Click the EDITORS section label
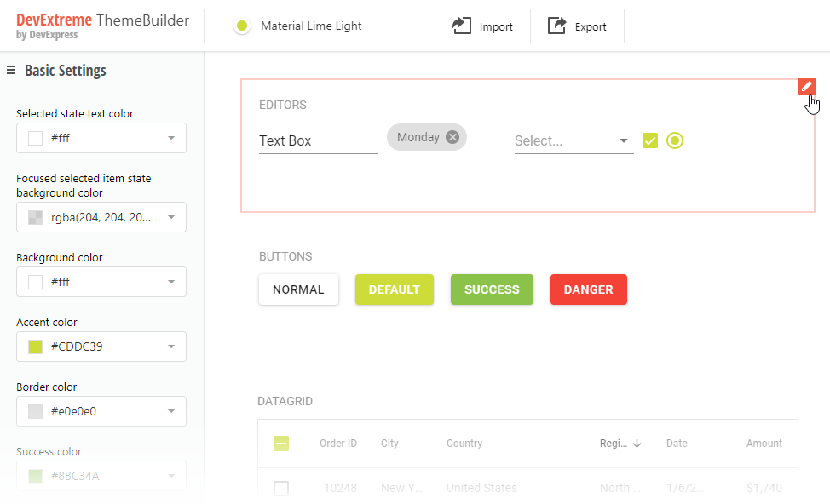Image resolution: width=830 pixels, height=504 pixels. point(283,105)
